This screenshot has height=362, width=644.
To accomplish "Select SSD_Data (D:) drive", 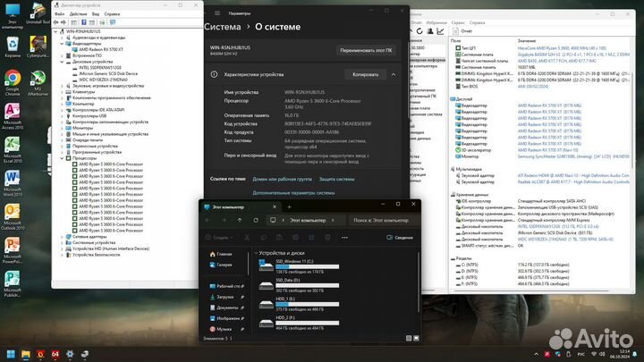I will click(299, 285).
